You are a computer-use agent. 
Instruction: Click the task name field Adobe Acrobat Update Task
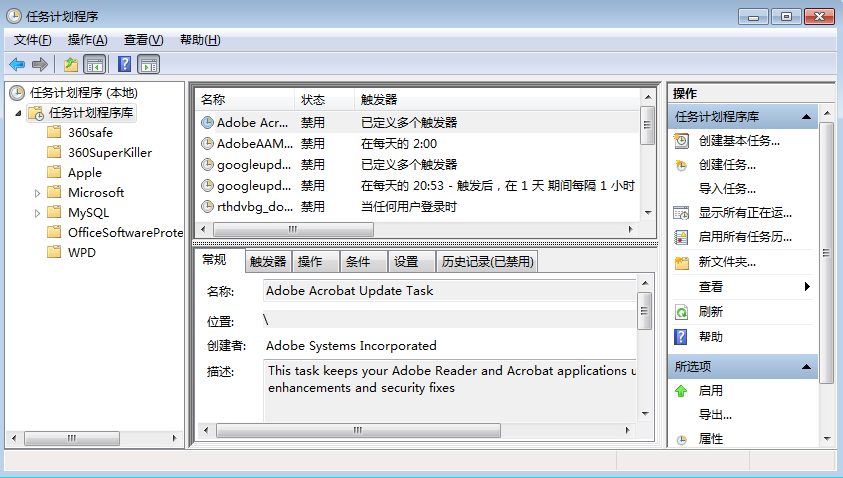[449, 291]
